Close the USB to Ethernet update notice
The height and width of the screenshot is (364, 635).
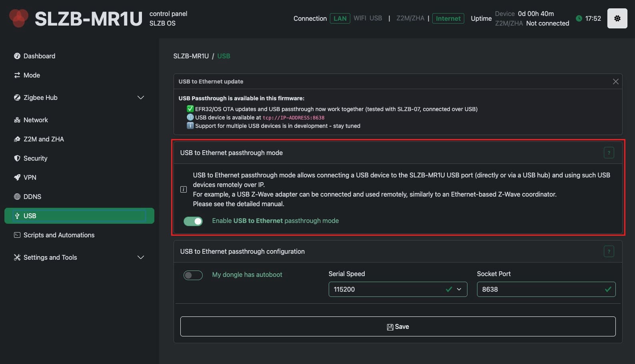click(615, 82)
